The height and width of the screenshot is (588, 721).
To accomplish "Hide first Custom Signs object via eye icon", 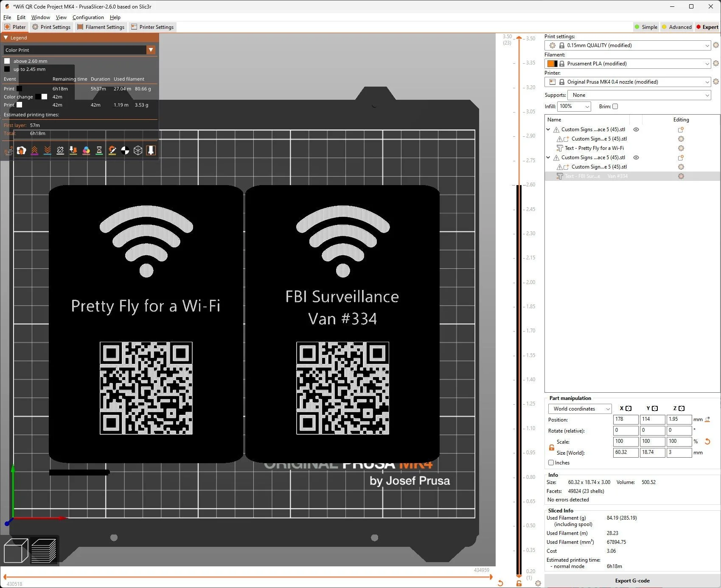I will pos(636,129).
